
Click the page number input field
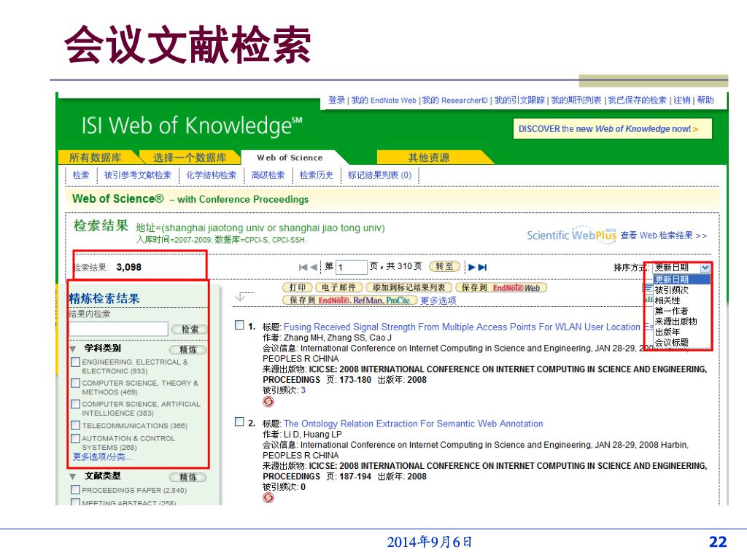[x=352, y=267]
